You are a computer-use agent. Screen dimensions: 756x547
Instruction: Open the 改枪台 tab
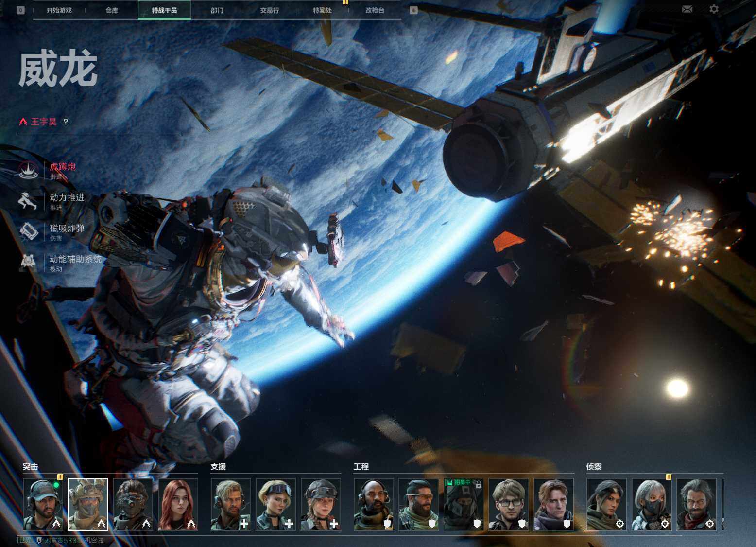pyautogui.click(x=375, y=10)
